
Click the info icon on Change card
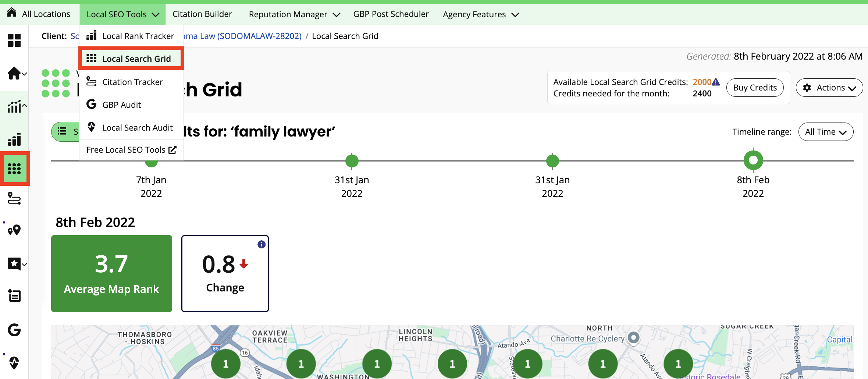coord(262,244)
